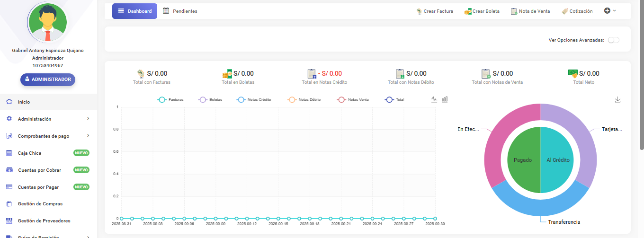The width and height of the screenshot is (644, 238).
Task: Click Nota de Venta shortcut
Action: [530, 11]
